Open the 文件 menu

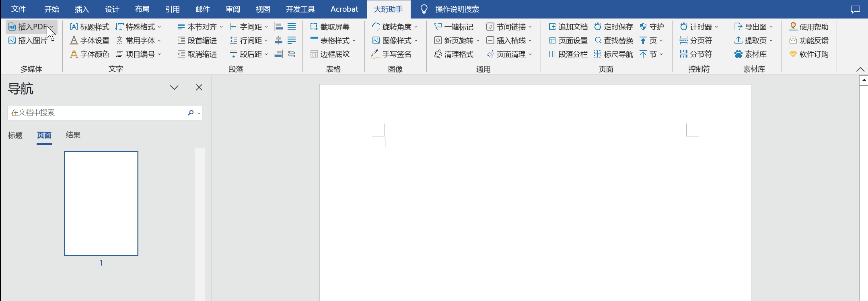[x=19, y=9]
